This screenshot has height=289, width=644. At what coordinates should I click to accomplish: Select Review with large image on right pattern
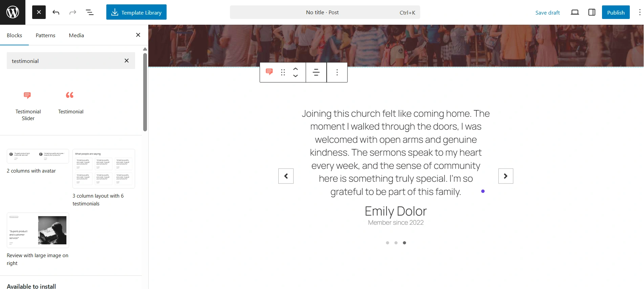tap(38, 240)
